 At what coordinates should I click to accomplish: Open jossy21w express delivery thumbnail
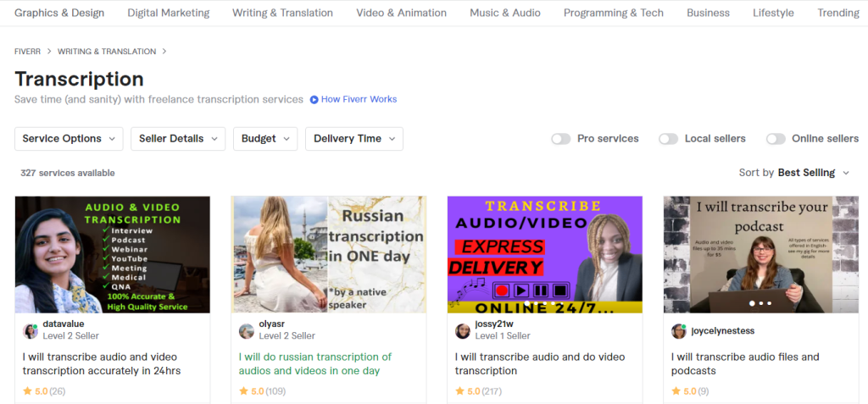tap(545, 255)
